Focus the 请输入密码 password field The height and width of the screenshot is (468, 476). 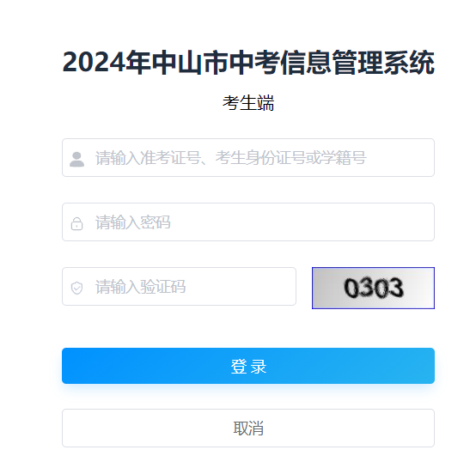coord(248,222)
